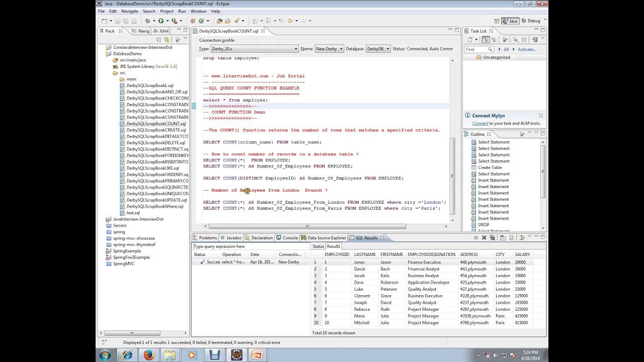Click the Open Task folder icon
644x362 pixels.
tap(227, 21)
